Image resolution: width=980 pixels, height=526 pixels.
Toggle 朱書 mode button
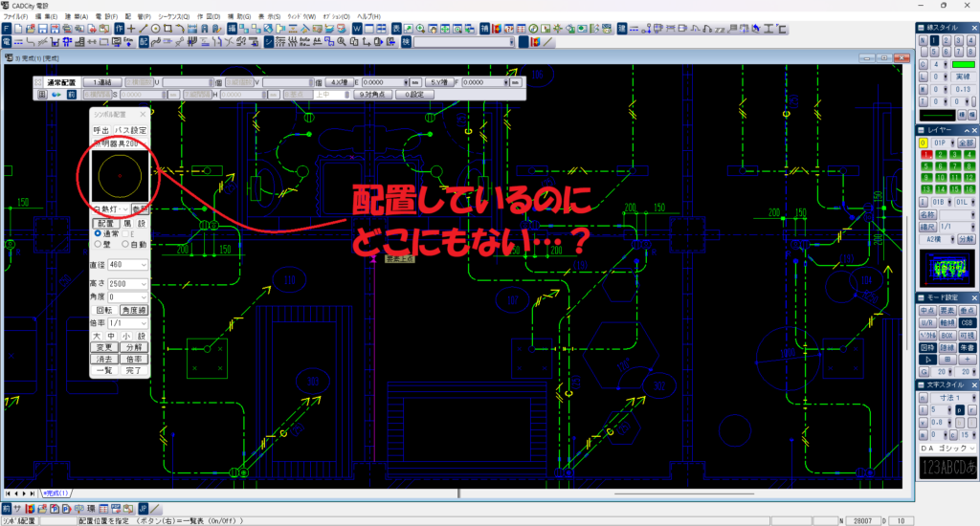tap(967, 347)
